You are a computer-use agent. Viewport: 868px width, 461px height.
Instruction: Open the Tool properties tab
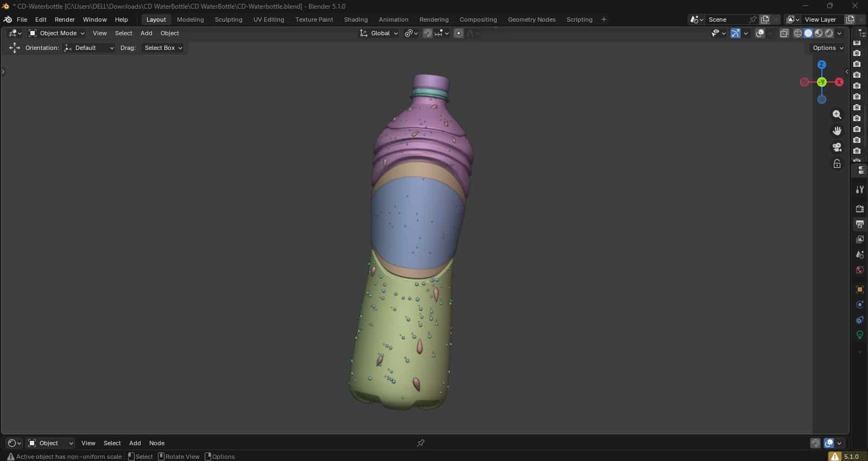click(x=859, y=190)
